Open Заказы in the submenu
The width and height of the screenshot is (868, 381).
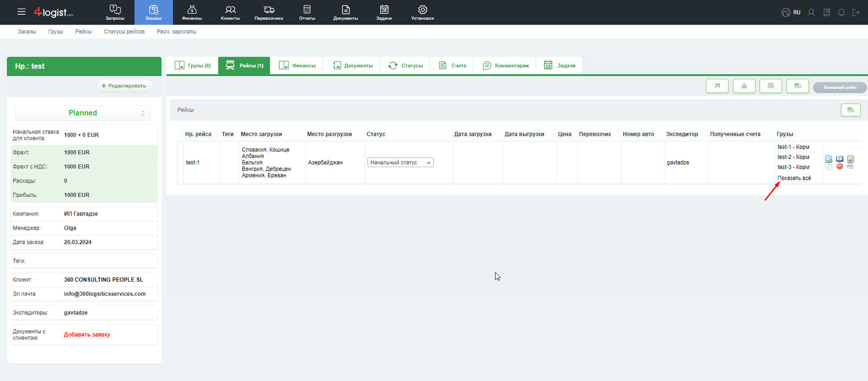27,31
